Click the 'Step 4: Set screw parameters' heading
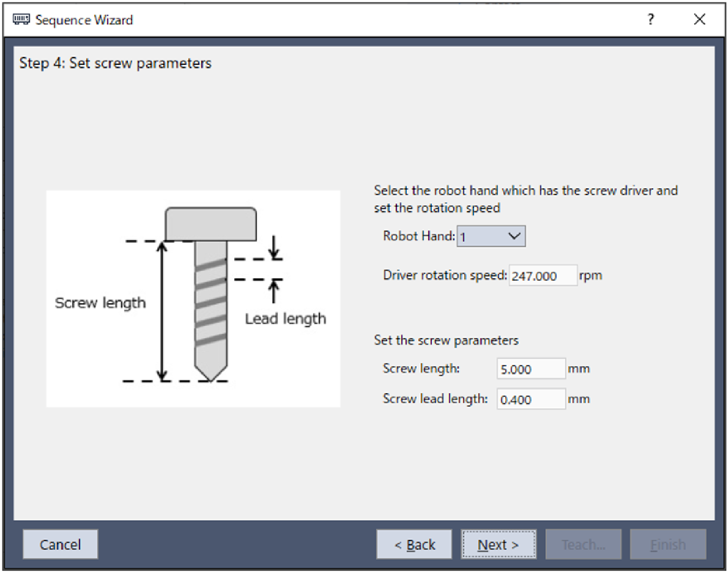 tap(116, 63)
